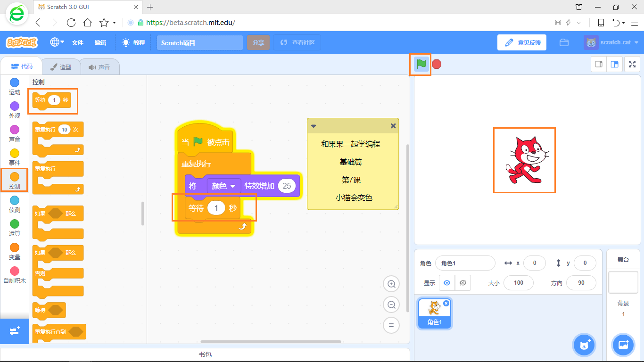Hide the sprite with the crossed-eye button
644x362 pixels.
[463, 283]
